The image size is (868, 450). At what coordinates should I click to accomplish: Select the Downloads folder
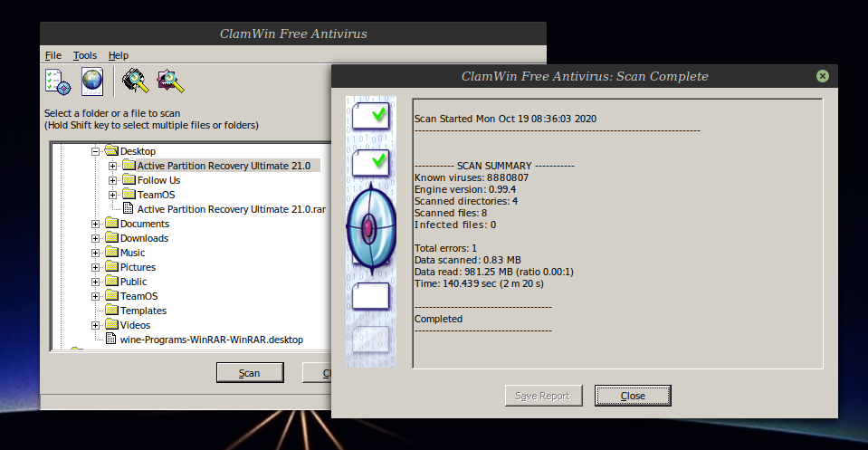(x=145, y=238)
